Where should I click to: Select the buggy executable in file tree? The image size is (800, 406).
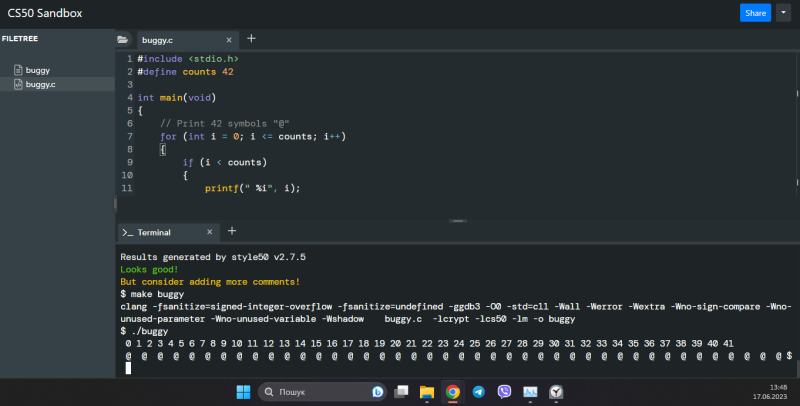(x=37, y=71)
